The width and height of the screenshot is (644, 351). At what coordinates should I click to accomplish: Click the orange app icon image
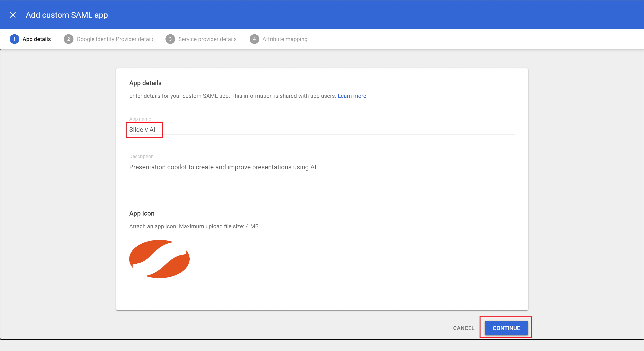coord(159,259)
